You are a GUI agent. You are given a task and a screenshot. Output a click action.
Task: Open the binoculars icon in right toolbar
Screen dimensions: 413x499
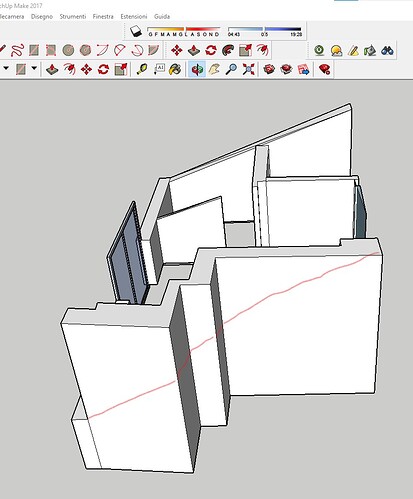pyautogui.click(x=387, y=51)
